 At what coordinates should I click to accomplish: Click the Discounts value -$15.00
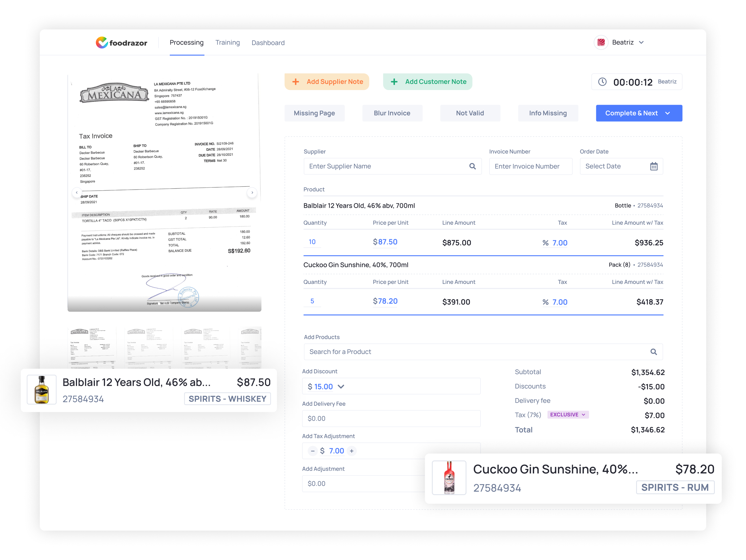coord(651,387)
